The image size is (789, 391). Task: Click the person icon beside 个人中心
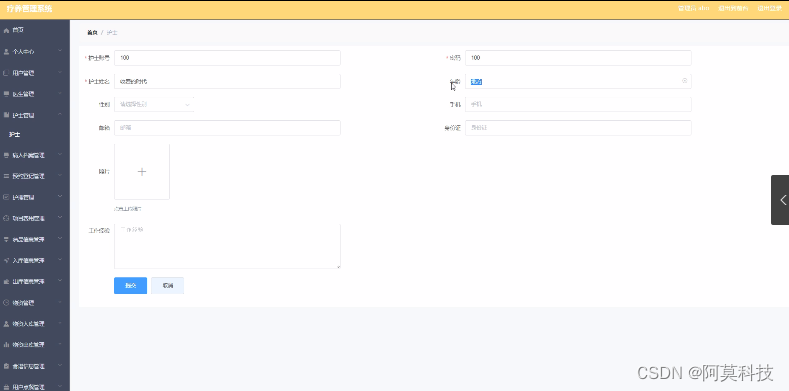tap(6, 51)
